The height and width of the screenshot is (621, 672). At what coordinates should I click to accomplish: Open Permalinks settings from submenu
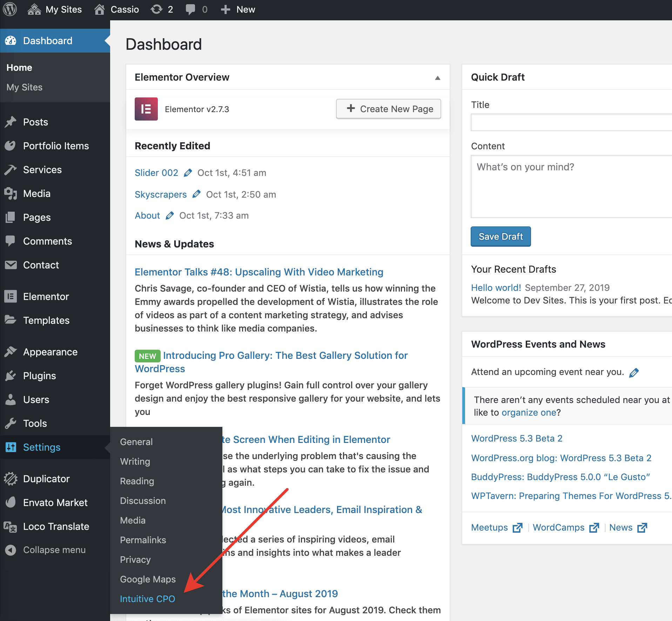143,540
